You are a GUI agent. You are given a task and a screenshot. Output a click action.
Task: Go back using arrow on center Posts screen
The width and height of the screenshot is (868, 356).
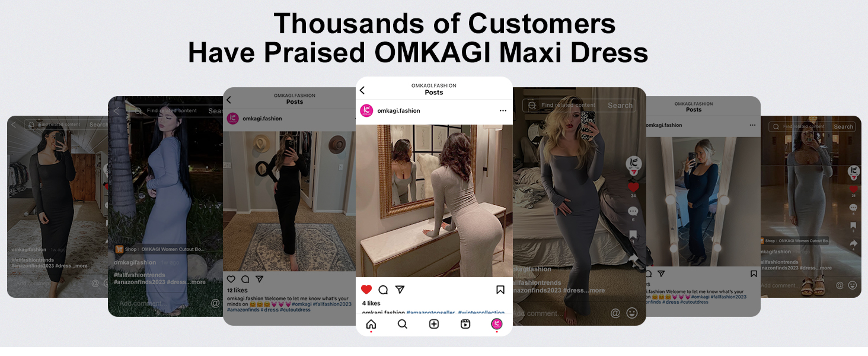[x=362, y=90]
